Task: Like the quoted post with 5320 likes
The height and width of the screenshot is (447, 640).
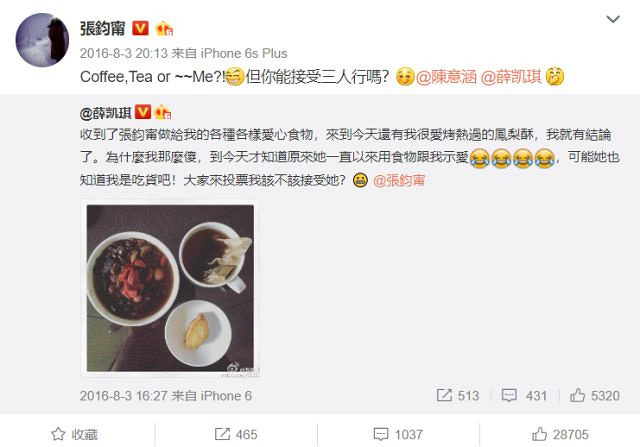Action: (x=595, y=395)
